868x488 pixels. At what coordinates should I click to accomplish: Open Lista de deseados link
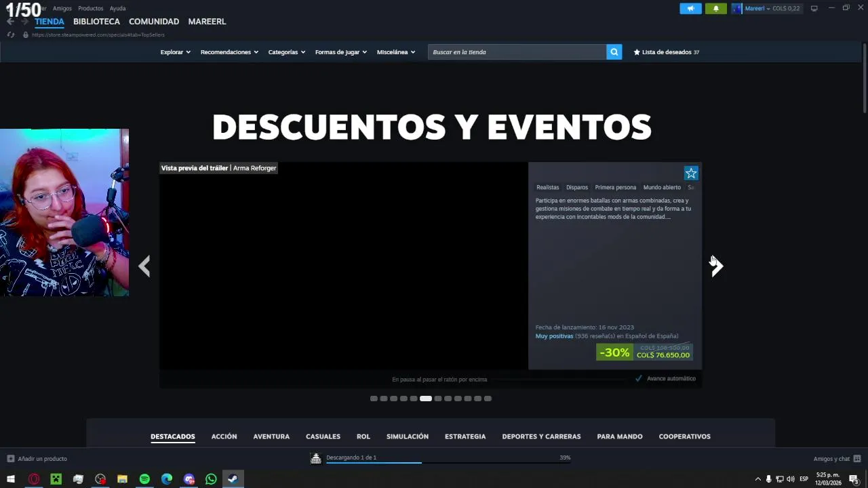pyautogui.click(x=667, y=52)
